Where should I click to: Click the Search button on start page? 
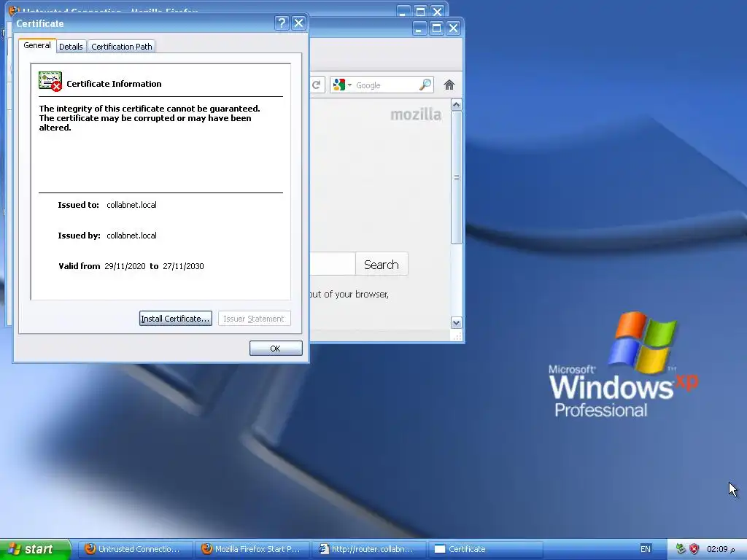coord(382,264)
